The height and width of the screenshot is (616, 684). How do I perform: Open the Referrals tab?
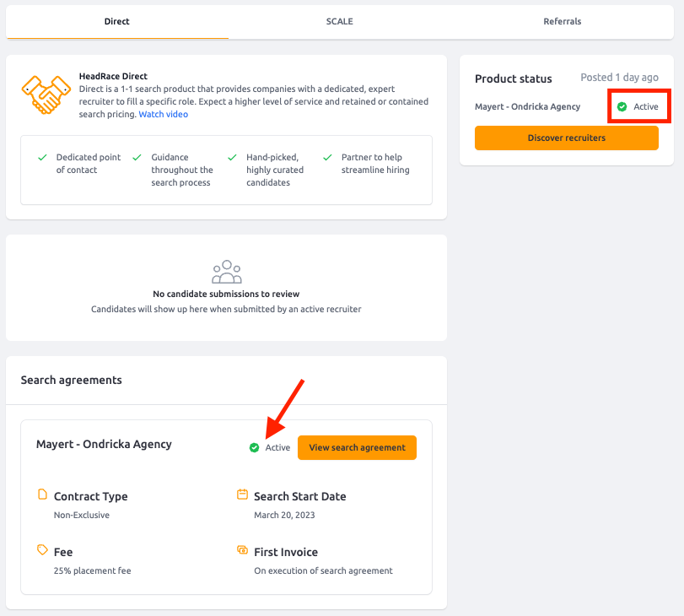pos(563,21)
